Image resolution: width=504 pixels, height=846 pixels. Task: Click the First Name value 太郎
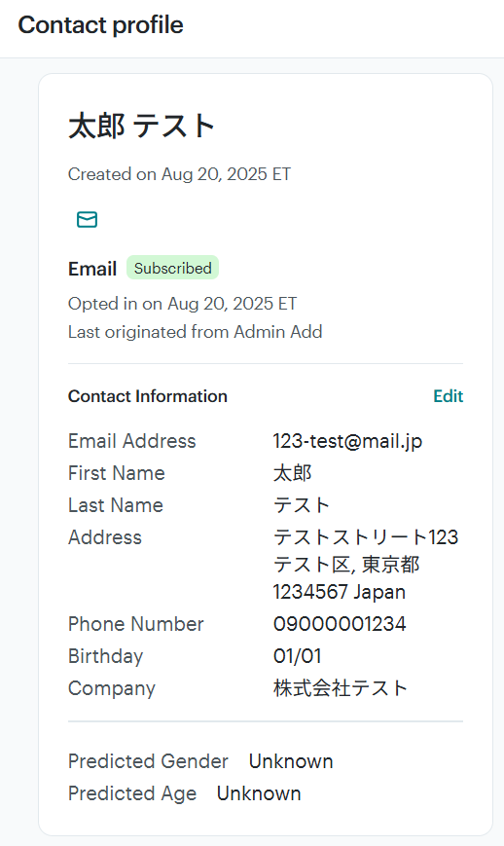pyautogui.click(x=293, y=473)
